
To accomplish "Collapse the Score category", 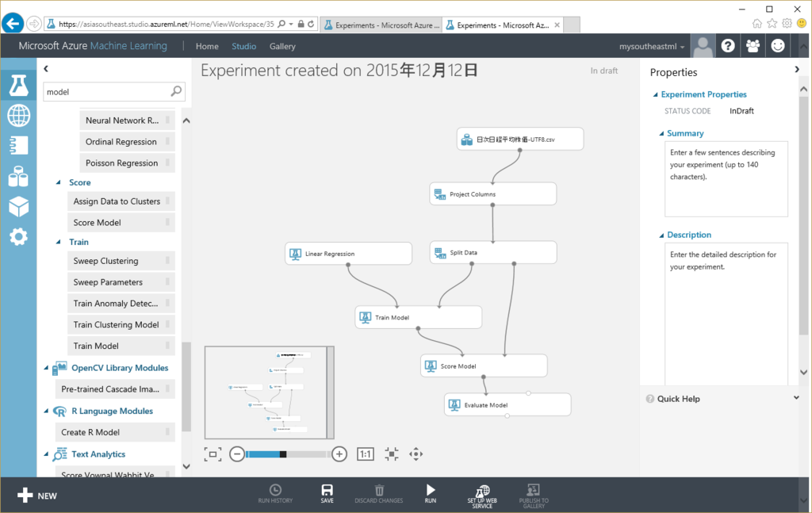I will pyautogui.click(x=59, y=182).
